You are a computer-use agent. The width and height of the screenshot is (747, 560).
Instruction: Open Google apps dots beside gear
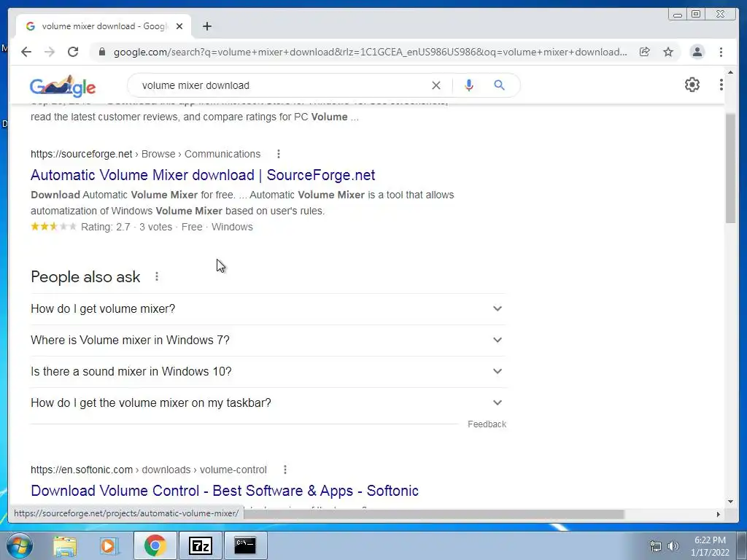coord(721,85)
